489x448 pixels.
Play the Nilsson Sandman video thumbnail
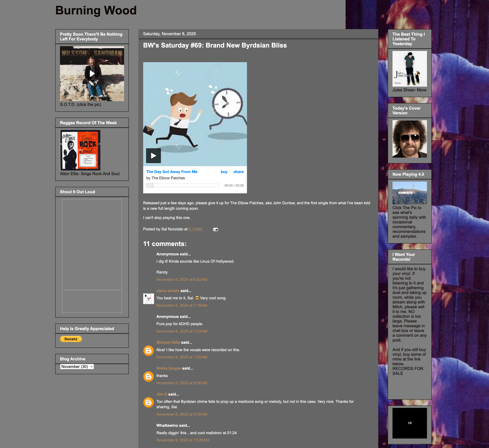pos(92,74)
